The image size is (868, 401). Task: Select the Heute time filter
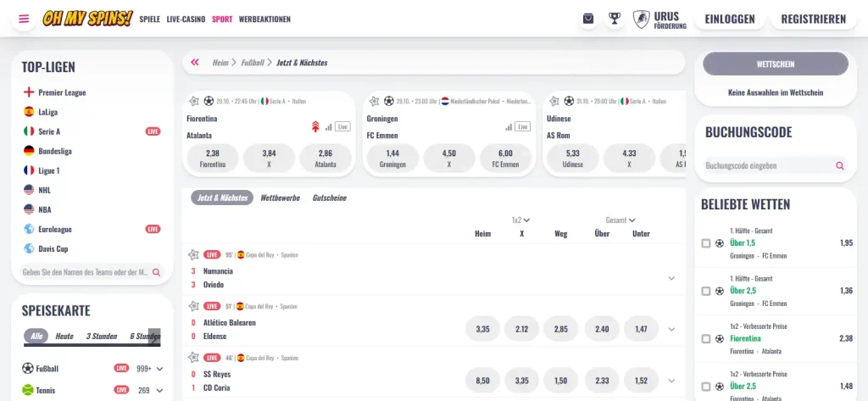coord(64,337)
